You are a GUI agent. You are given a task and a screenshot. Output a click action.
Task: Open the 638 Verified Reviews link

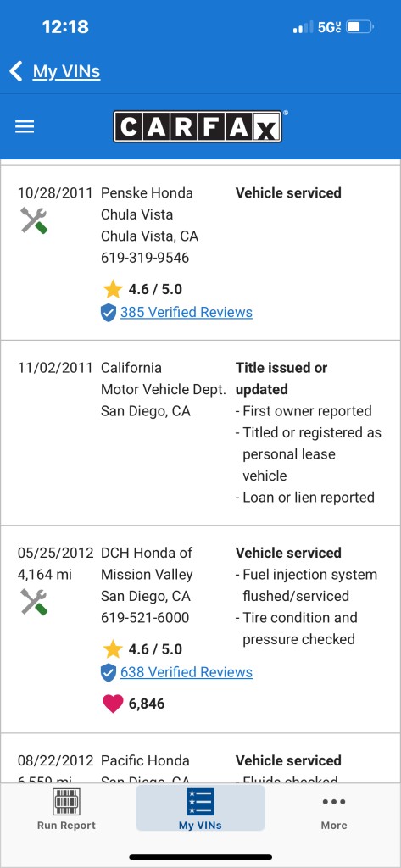click(187, 672)
